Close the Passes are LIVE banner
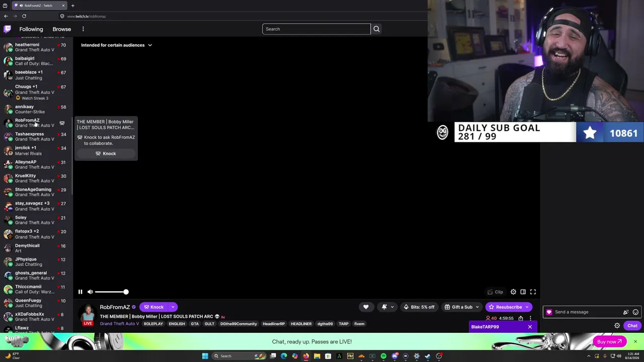Image resolution: width=644 pixels, height=362 pixels. [635, 342]
